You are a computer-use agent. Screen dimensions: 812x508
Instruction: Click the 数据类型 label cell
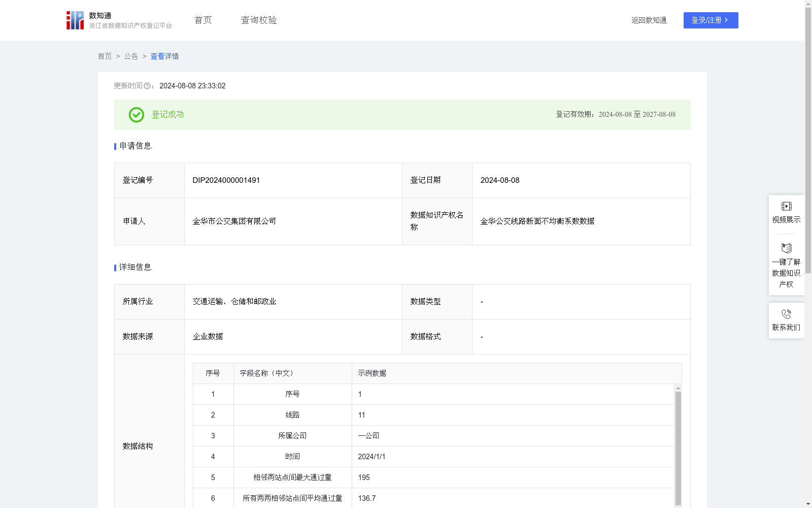tap(437, 302)
